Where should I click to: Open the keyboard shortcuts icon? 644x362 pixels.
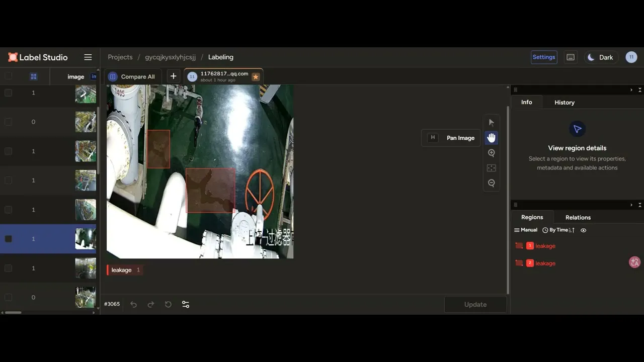(571, 57)
